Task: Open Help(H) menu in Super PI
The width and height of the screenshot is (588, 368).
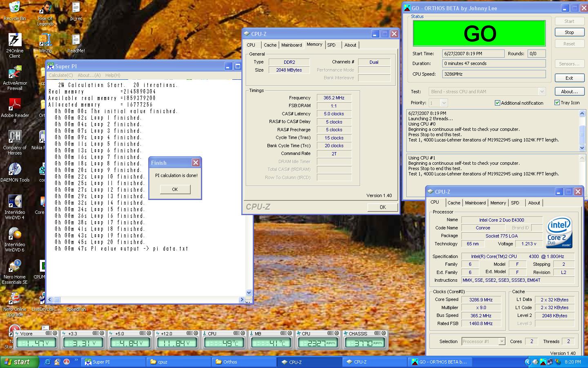Action: [113, 75]
